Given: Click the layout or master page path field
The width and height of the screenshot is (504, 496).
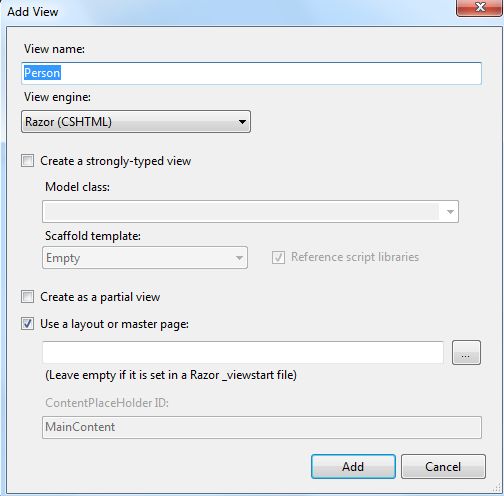Looking at the screenshot, I should [x=243, y=352].
